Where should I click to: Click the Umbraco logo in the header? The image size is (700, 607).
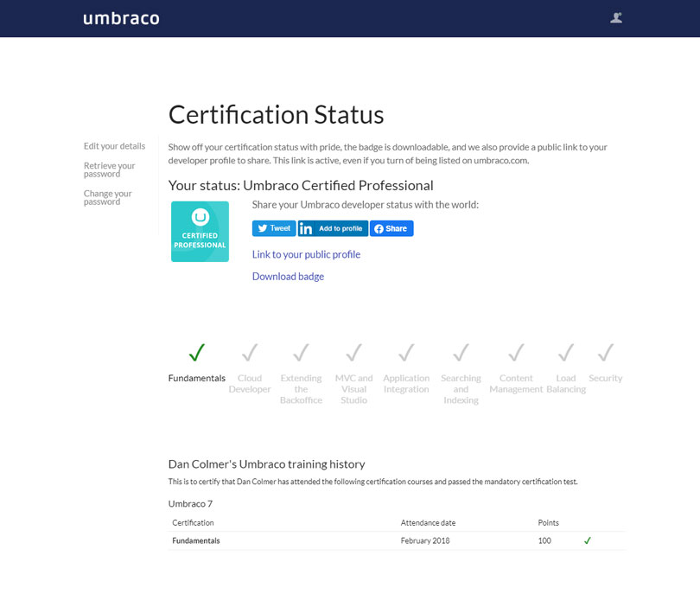point(121,18)
